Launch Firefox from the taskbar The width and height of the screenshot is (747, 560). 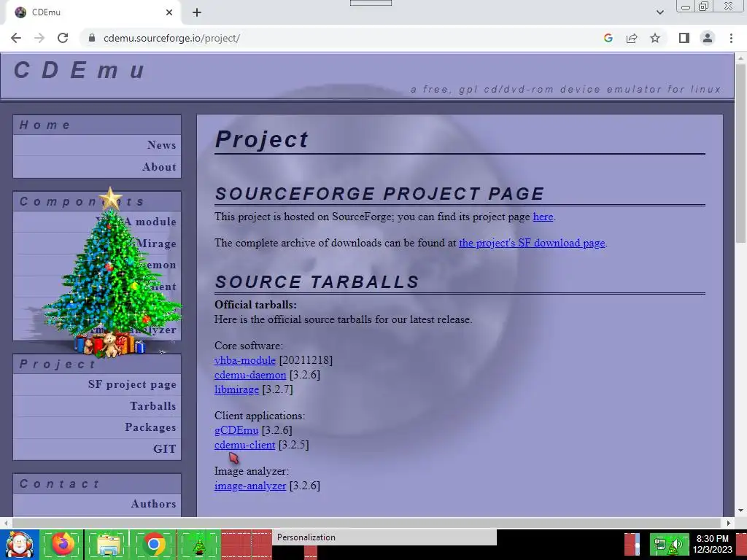point(63,544)
